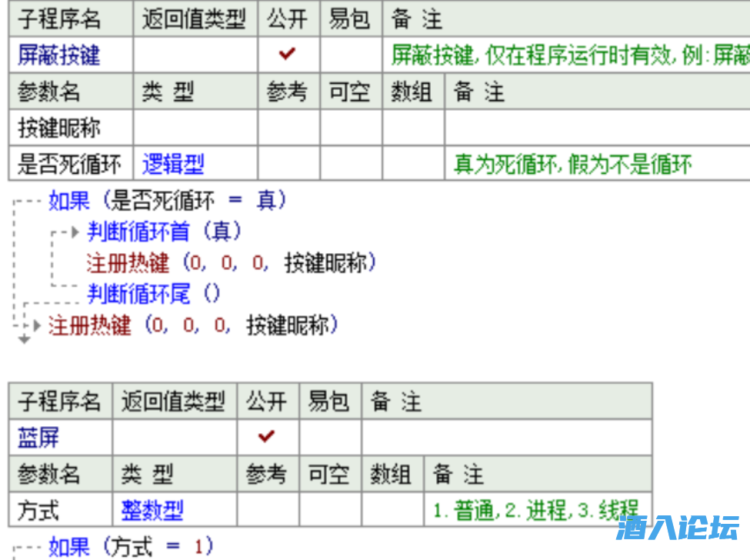750x560 pixels.
Task: Select the 蓝屏 subroutine name cell
Action: [x=38, y=438]
